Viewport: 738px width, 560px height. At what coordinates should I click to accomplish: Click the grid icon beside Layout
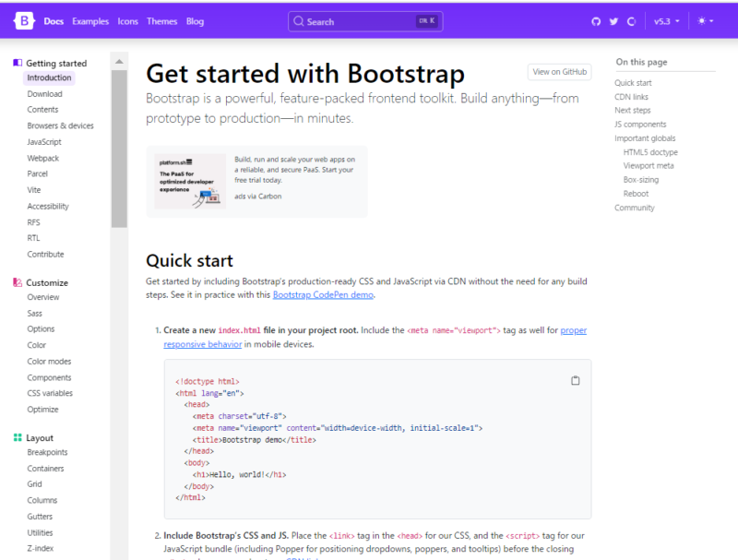[x=16, y=437]
